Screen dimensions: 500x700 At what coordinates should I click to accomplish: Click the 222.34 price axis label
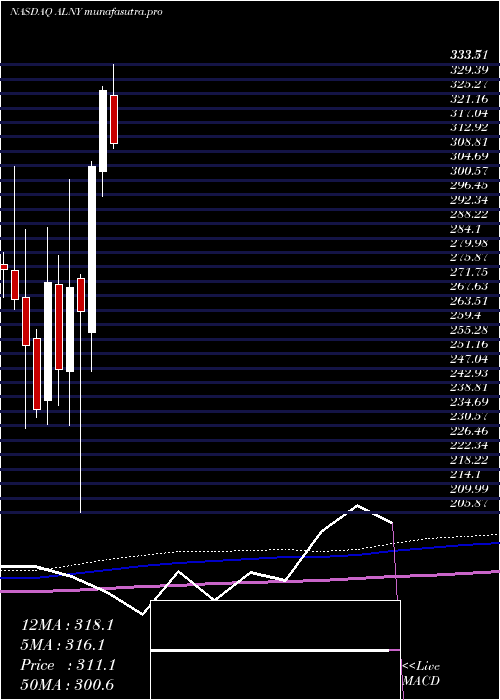[468, 445]
